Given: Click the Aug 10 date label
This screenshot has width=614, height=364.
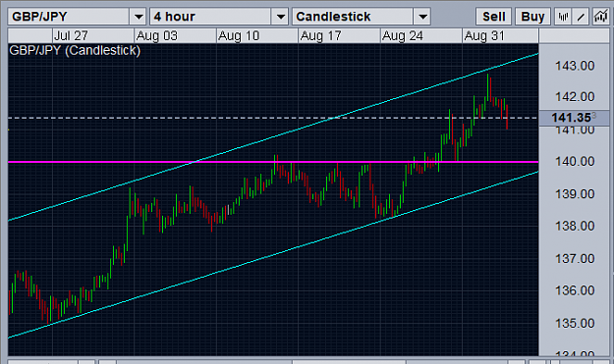Looking at the screenshot, I should tap(239, 36).
